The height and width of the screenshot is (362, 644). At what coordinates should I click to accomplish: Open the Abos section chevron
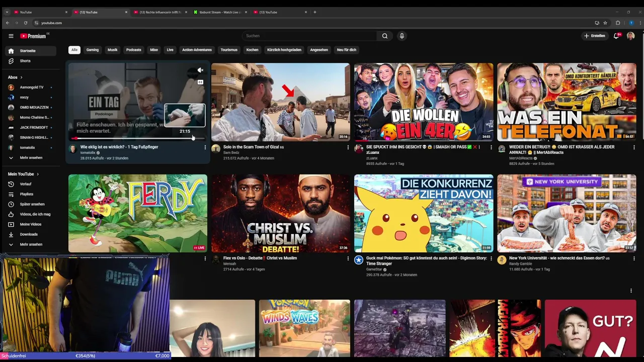pos(22,77)
